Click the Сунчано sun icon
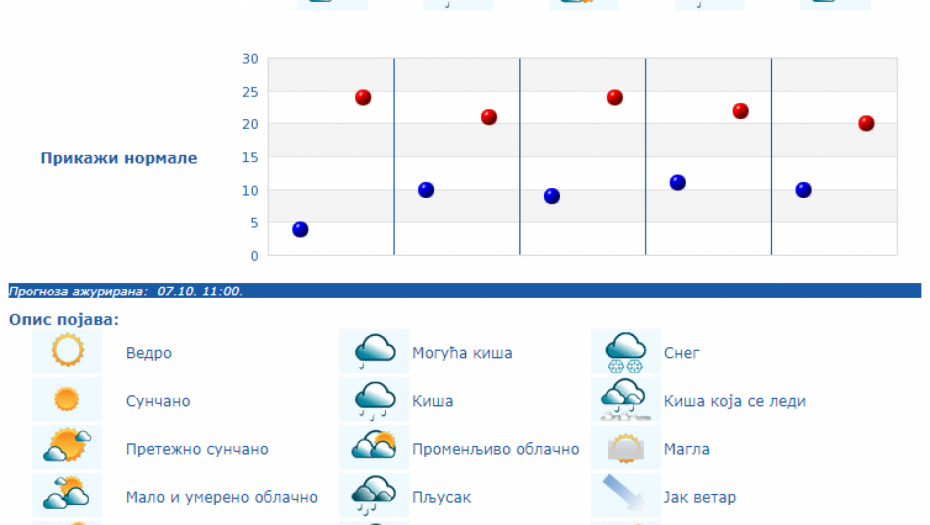The height and width of the screenshot is (525, 930). coord(67,400)
